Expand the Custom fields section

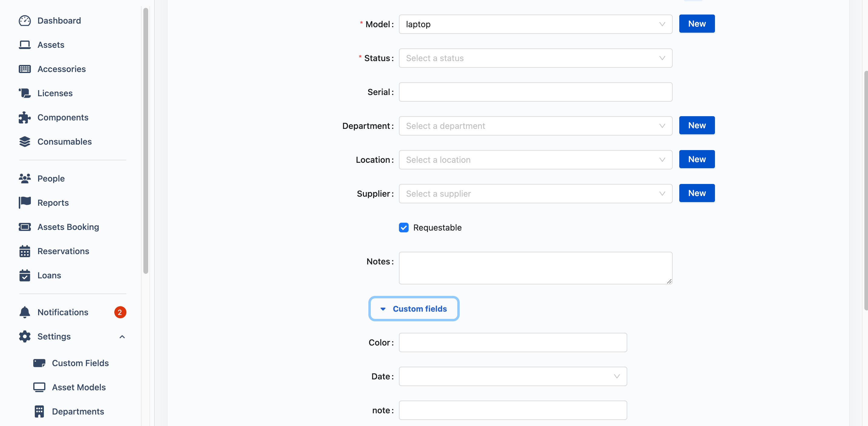pyautogui.click(x=414, y=308)
